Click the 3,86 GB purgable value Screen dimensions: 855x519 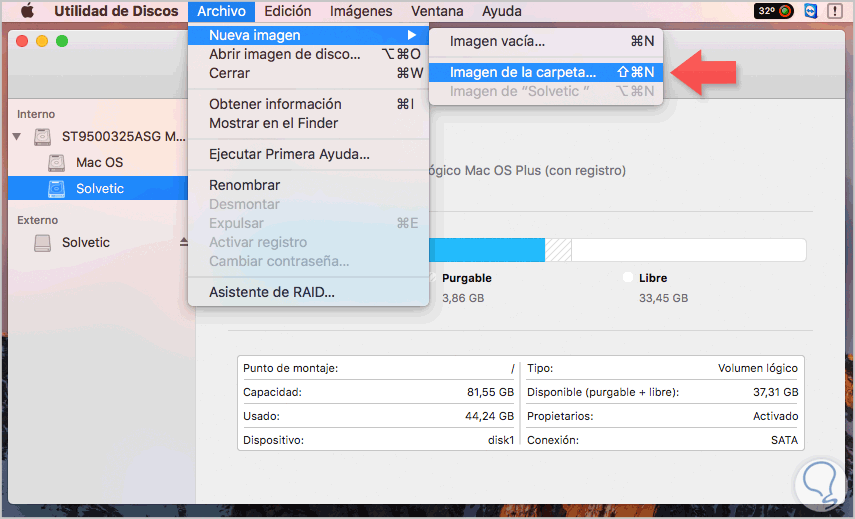coord(463,298)
